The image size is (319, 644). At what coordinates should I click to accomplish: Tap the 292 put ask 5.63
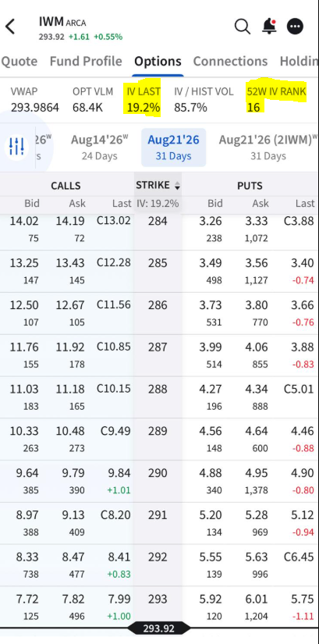point(257,557)
